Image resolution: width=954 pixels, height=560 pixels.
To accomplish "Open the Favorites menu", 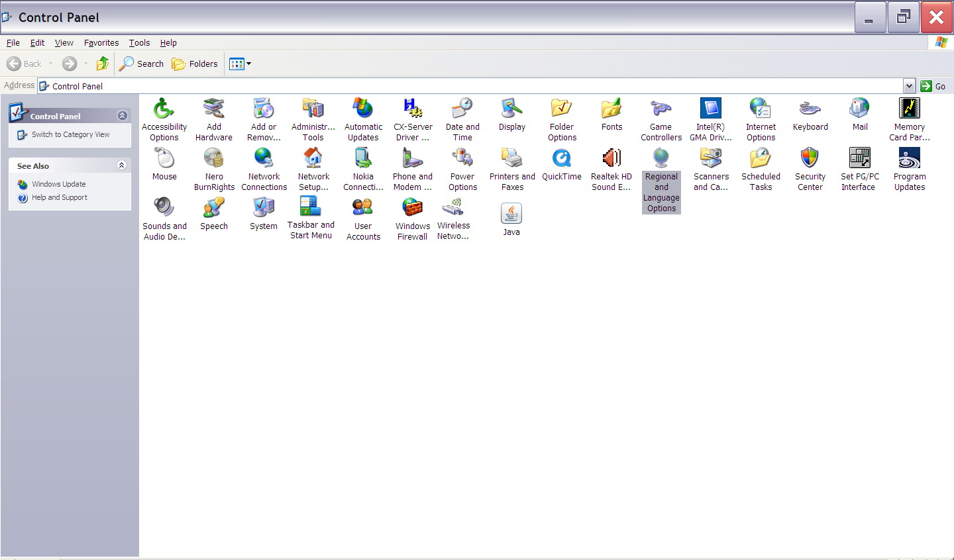I will 101,43.
